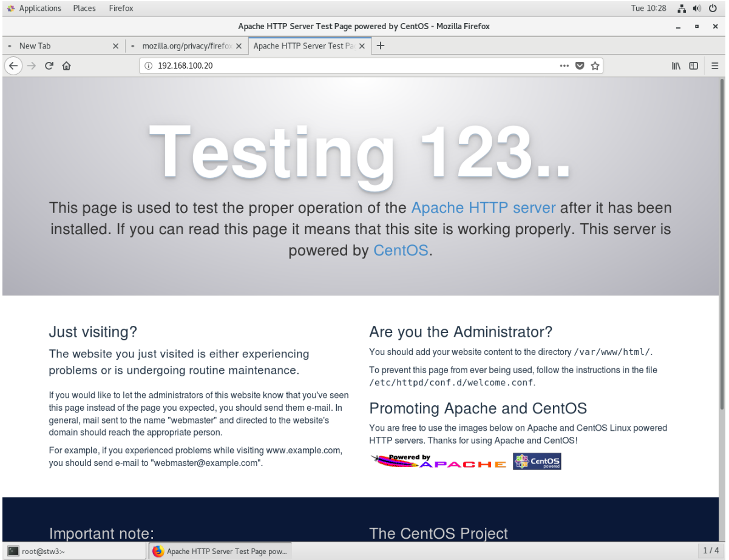Screen dimensions: 729x560
Task: Click the /var/www/html/ path text
Action: (x=612, y=352)
